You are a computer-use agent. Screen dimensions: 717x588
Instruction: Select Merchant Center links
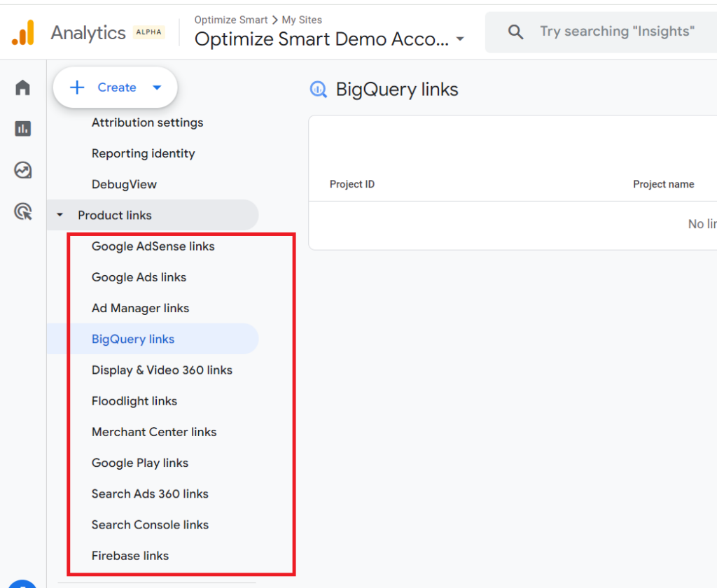[x=154, y=432]
